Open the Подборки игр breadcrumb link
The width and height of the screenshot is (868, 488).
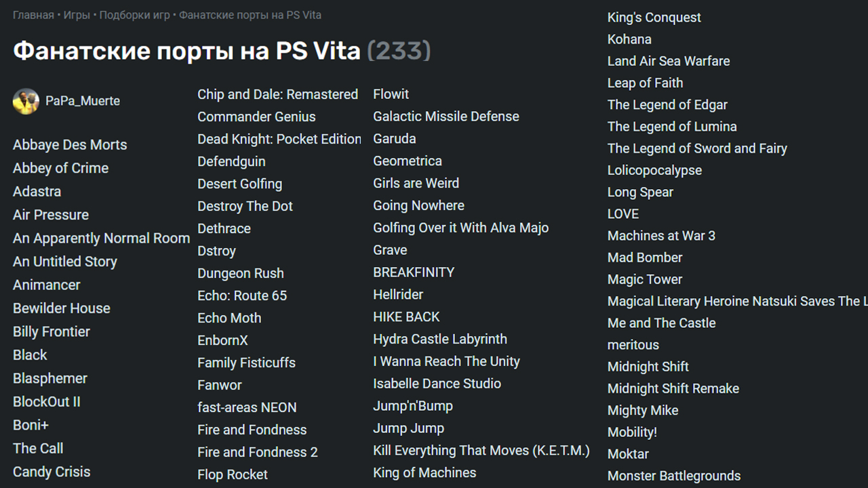point(134,15)
